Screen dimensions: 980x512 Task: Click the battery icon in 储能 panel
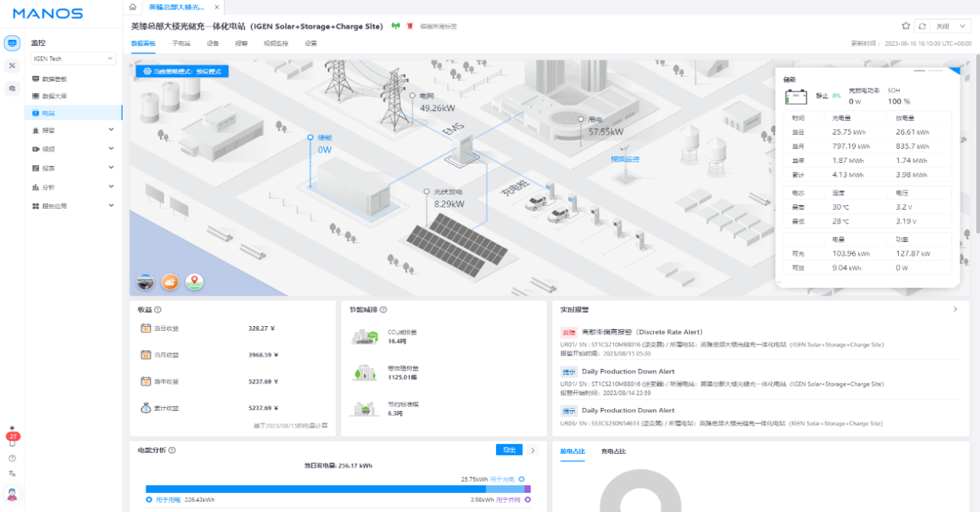pos(797,97)
